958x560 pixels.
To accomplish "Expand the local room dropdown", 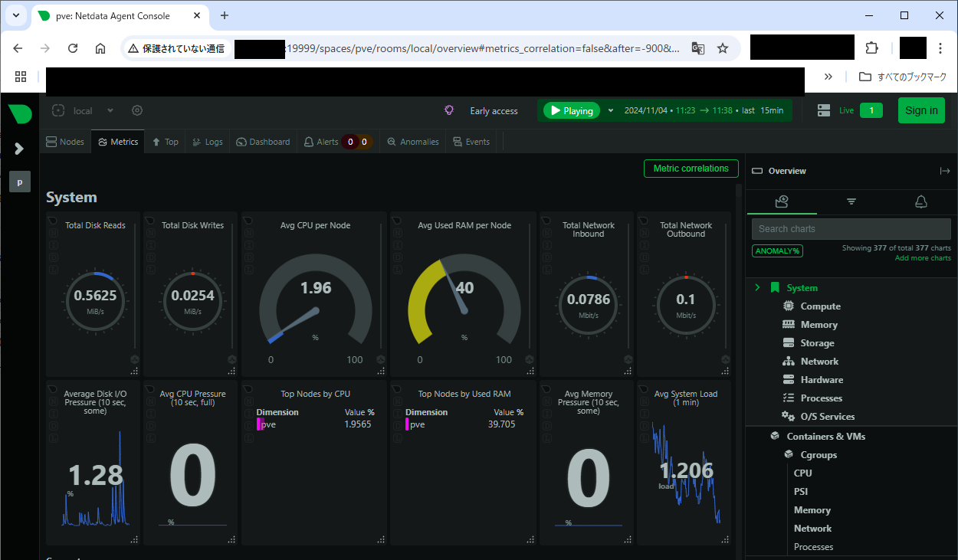I will coord(110,110).
